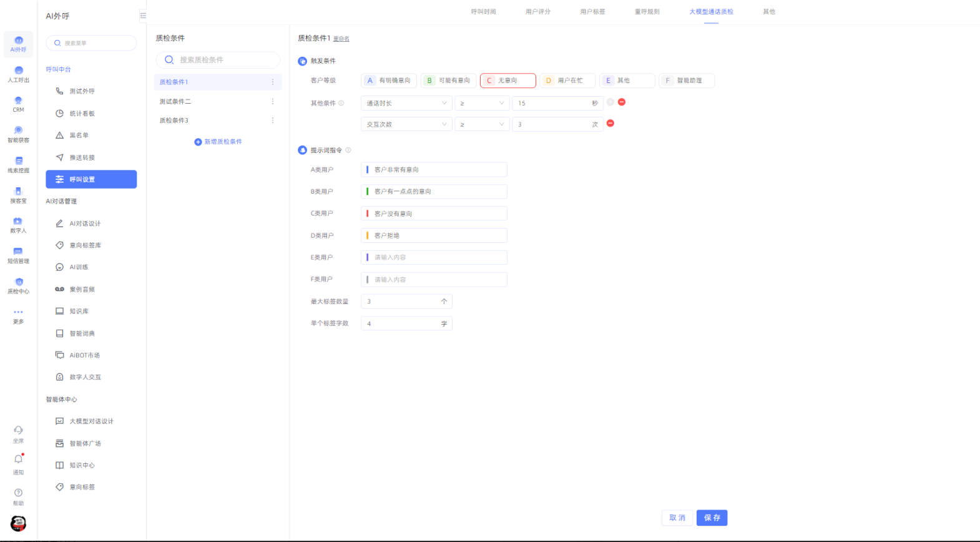
Task: Open the CRM module in left rail
Action: [18, 104]
